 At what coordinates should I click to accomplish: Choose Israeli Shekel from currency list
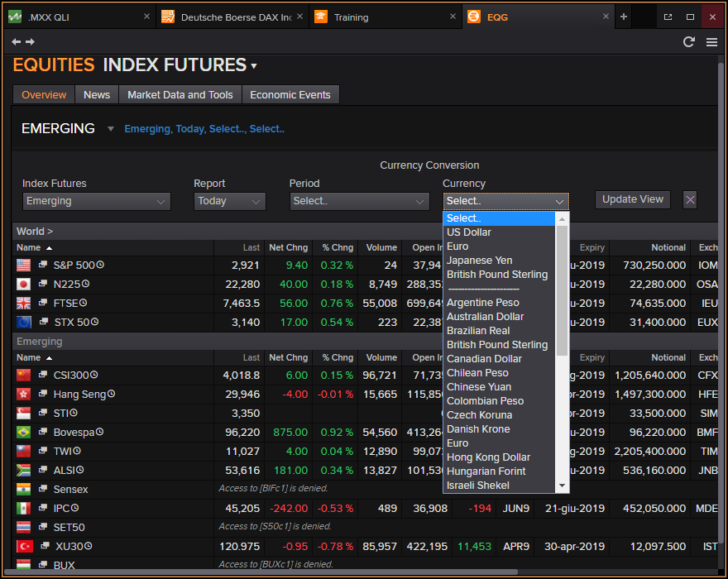499,486
